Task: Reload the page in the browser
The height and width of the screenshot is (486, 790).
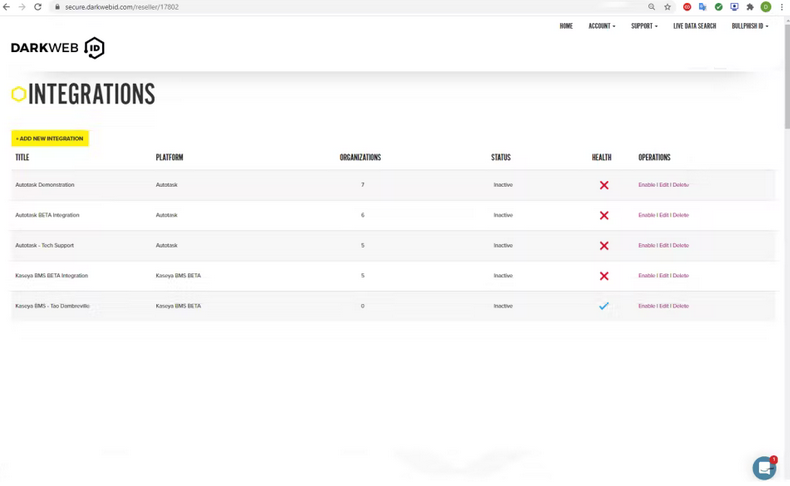Action: tap(38, 7)
